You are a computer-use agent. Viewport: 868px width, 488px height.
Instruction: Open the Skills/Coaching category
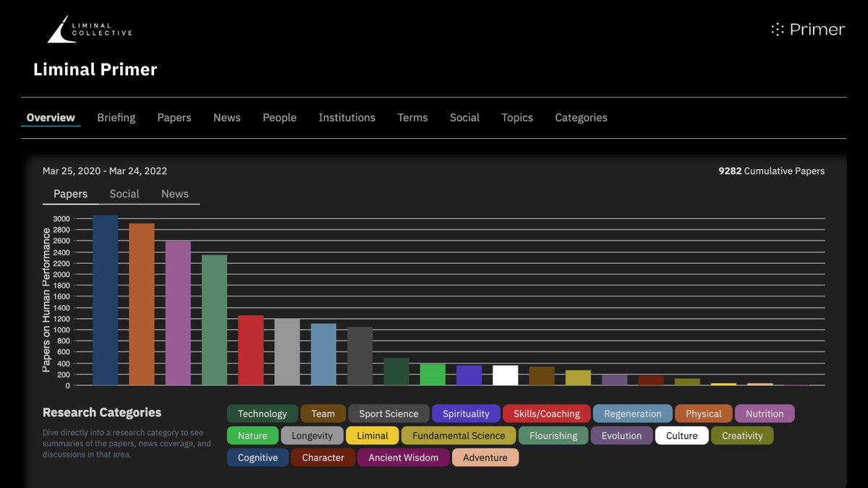click(547, 414)
